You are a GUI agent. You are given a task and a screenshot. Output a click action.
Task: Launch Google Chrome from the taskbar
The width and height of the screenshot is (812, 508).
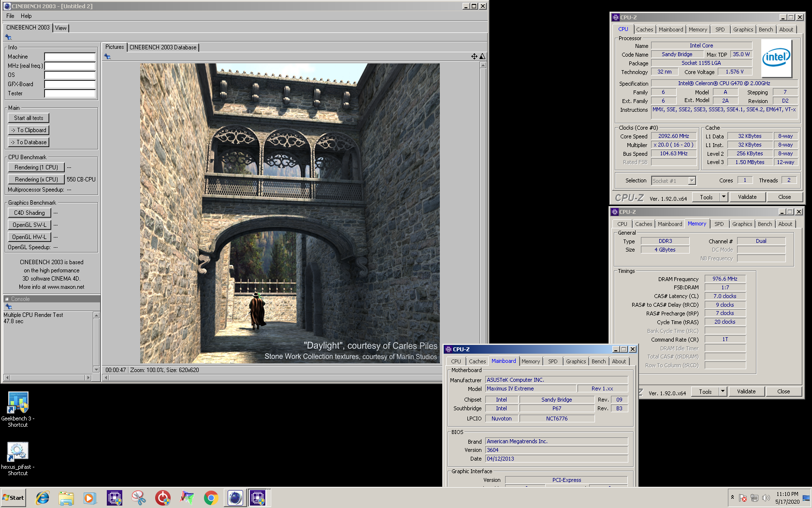click(211, 497)
